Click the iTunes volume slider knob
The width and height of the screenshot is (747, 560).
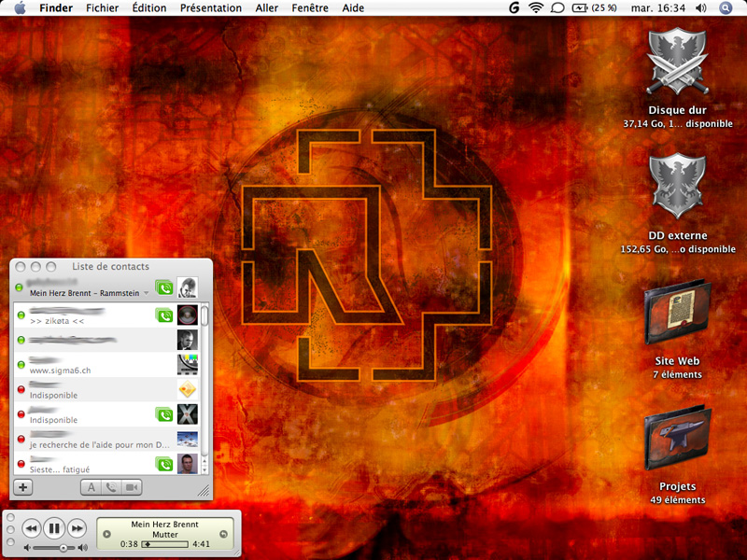click(63, 549)
